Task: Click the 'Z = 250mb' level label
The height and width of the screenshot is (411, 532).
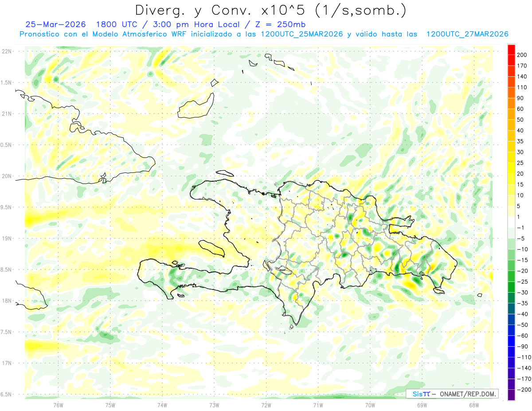Action: [283, 24]
